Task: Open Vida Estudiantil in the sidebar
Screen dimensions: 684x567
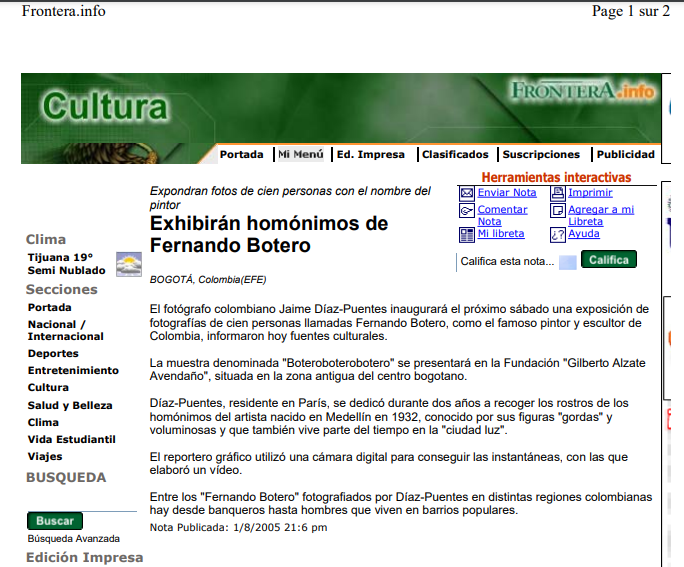Action: click(72, 439)
